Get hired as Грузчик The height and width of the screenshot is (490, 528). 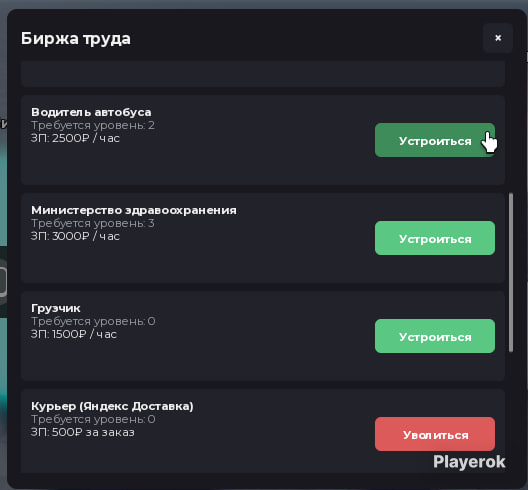click(435, 336)
